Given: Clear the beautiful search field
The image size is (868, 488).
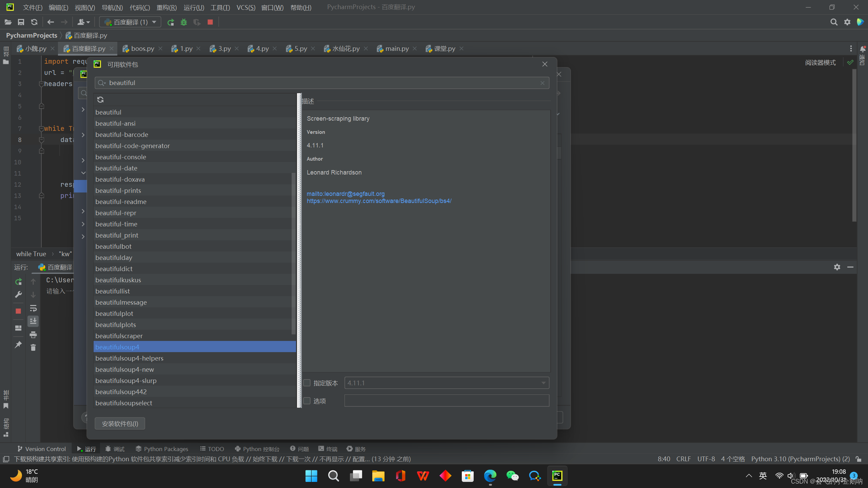Looking at the screenshot, I should tap(542, 83).
